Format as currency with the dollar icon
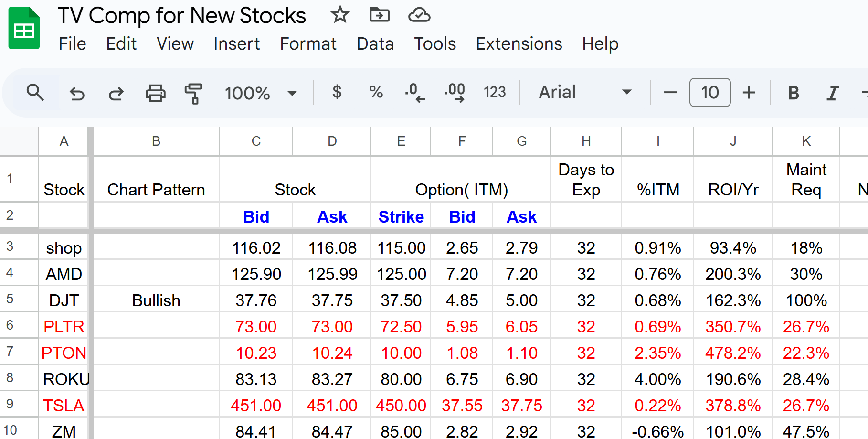The height and width of the screenshot is (439, 868). coord(337,92)
